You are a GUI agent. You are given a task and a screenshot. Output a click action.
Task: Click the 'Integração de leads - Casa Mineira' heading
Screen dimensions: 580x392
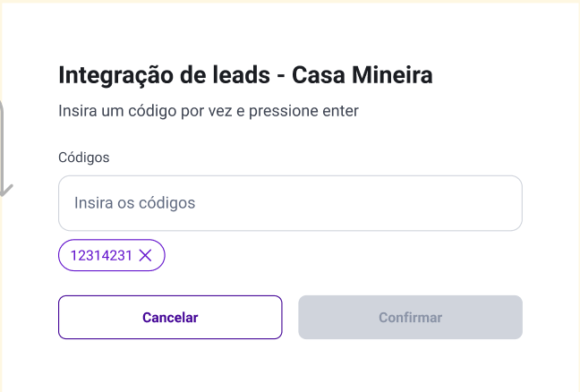[x=245, y=75]
